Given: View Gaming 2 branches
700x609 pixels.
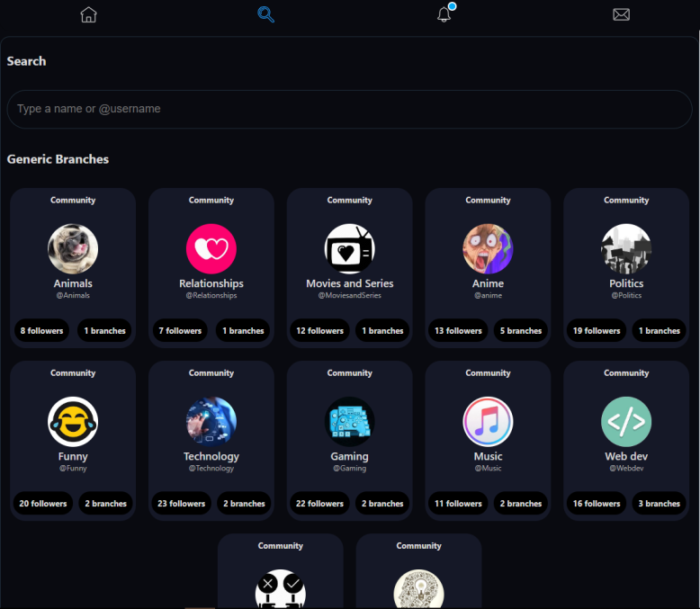Looking at the screenshot, I should [x=382, y=504].
